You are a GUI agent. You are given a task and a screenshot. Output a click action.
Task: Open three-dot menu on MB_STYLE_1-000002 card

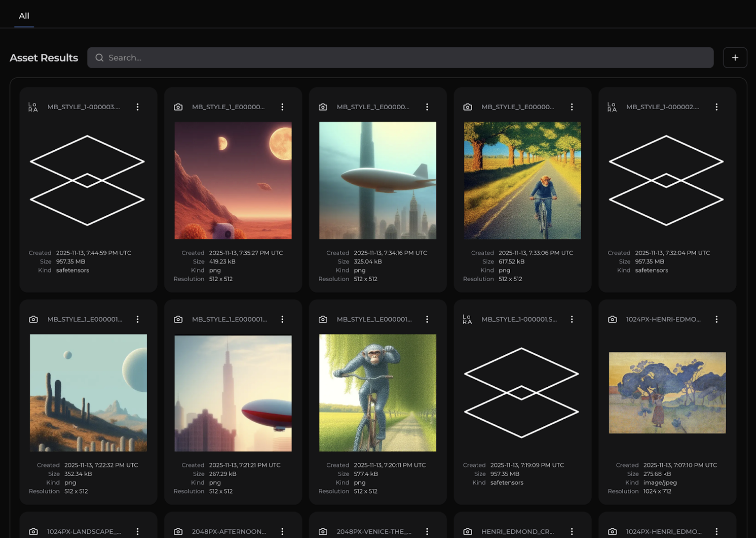[x=716, y=107]
